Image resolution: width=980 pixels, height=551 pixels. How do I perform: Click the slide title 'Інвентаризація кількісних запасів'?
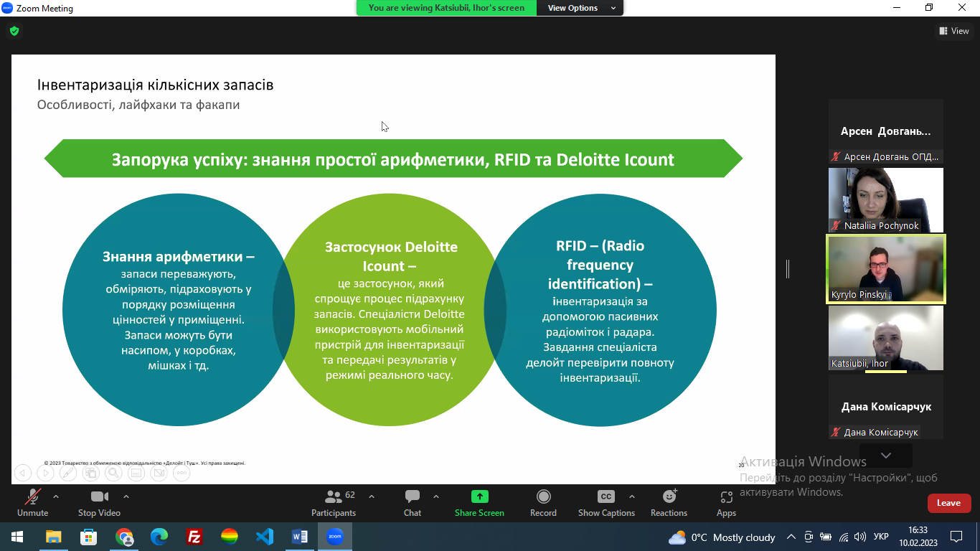coord(155,85)
